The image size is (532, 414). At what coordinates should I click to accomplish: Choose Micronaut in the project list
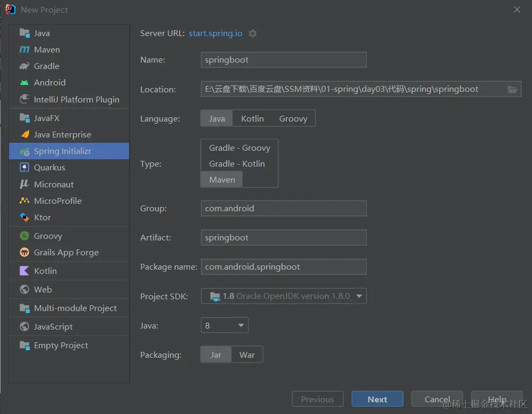click(69, 184)
